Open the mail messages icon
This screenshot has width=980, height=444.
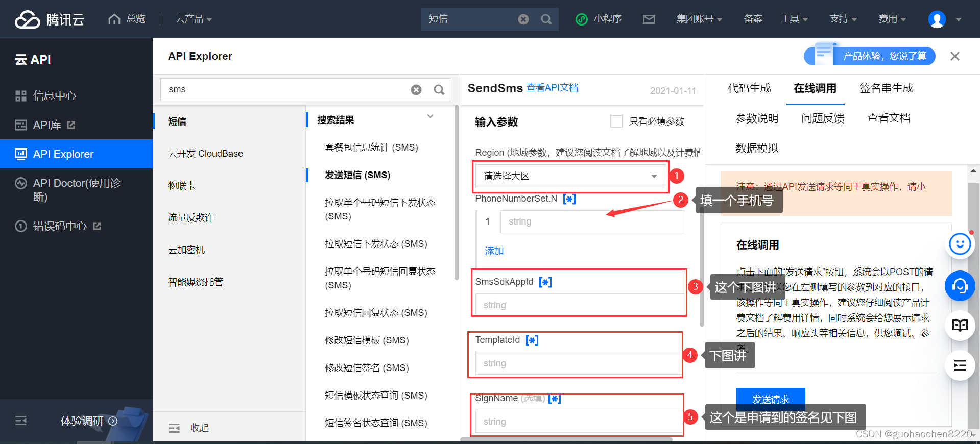click(649, 19)
